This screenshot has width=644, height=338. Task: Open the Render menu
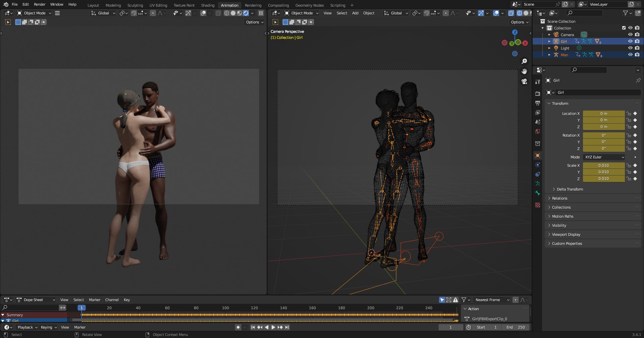pos(39,4)
